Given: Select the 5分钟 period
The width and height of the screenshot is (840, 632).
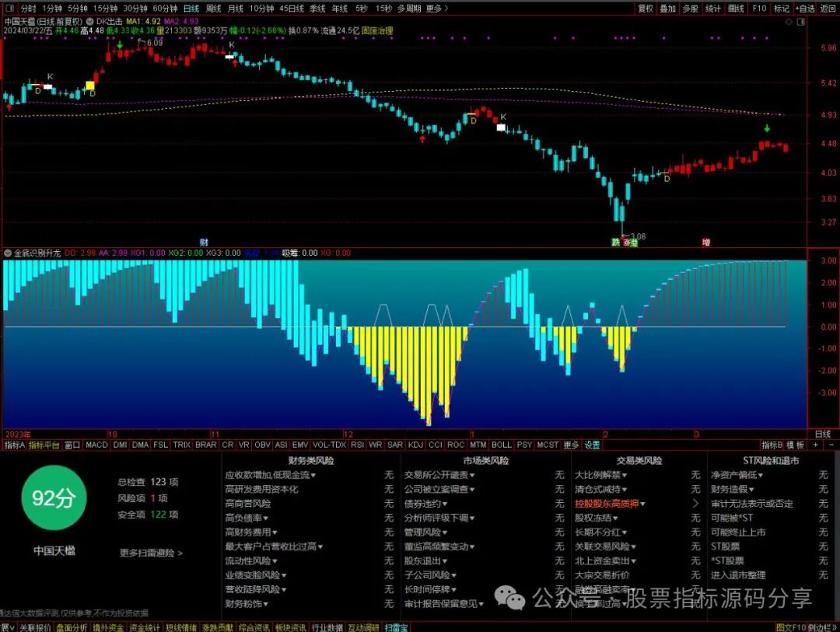Looking at the screenshot, I should click(77, 9).
